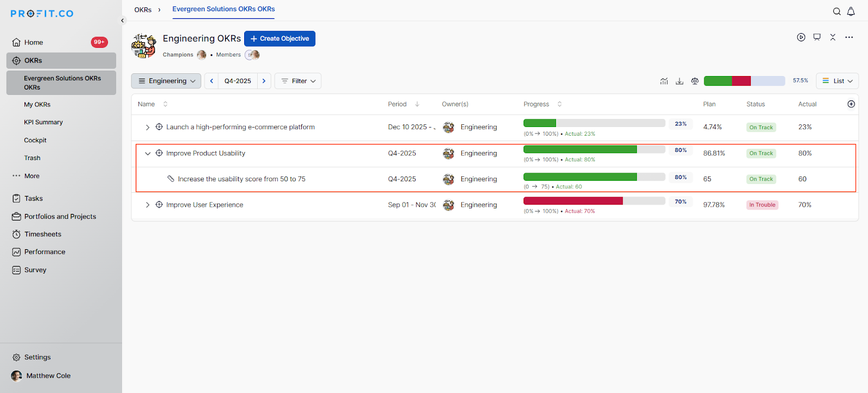This screenshot has width=868, height=393.
Task: Click the download icon
Action: click(679, 81)
